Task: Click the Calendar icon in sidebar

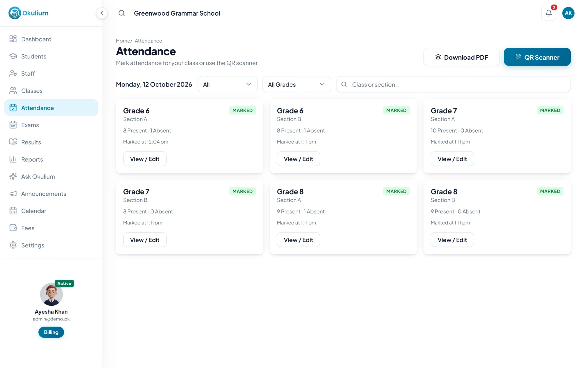Action: point(13,211)
